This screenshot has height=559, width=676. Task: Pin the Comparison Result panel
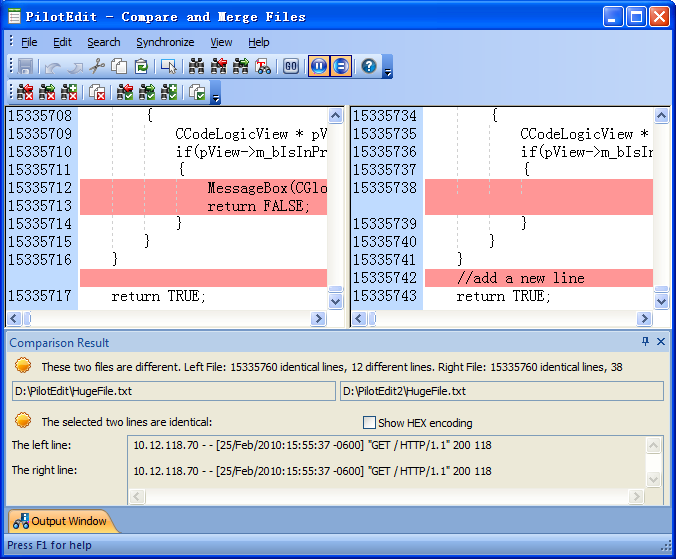[645, 342]
